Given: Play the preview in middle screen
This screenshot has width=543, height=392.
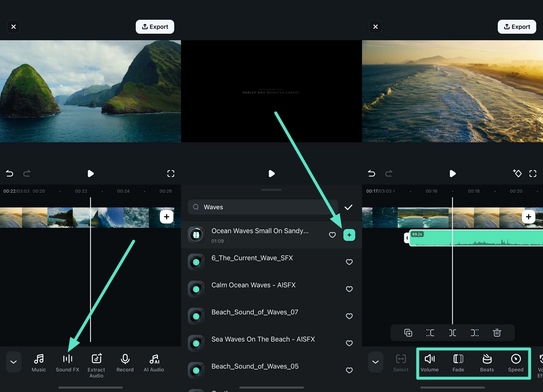Looking at the screenshot, I should [x=271, y=173].
